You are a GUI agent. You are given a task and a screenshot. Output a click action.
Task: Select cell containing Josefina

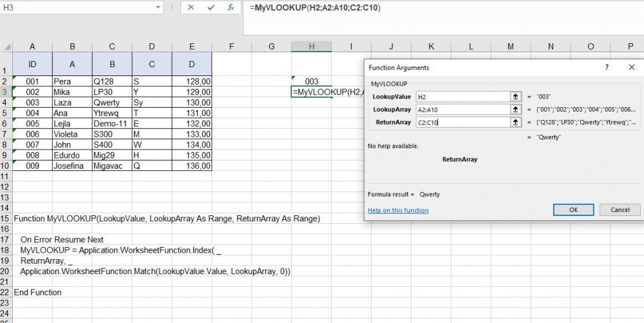click(x=72, y=166)
